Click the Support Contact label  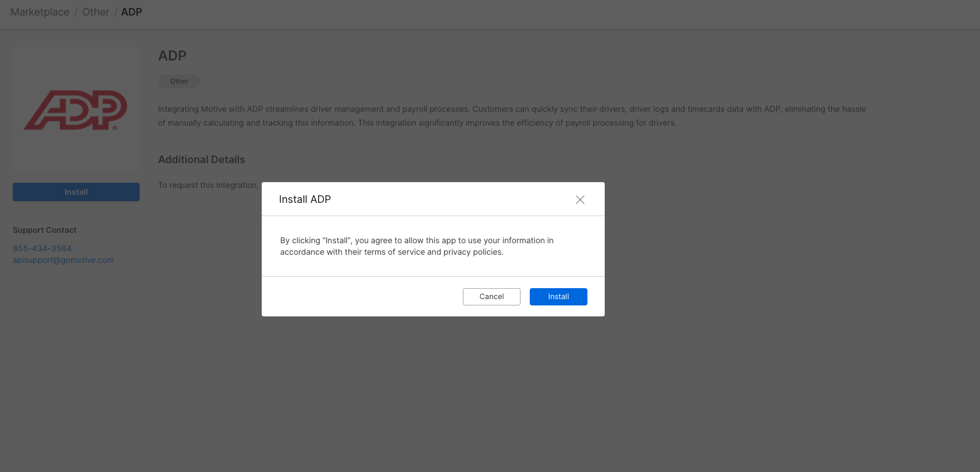tap(44, 230)
